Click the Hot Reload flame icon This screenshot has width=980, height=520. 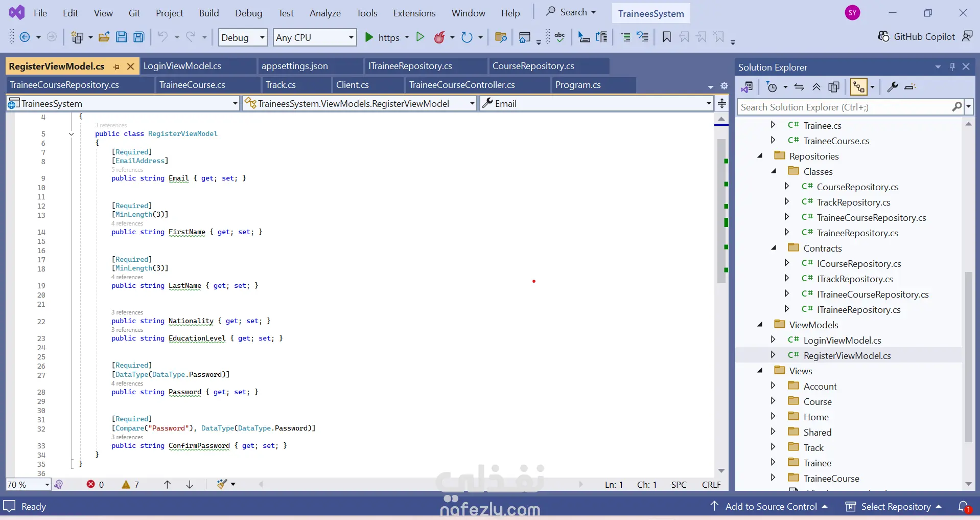pyautogui.click(x=439, y=37)
